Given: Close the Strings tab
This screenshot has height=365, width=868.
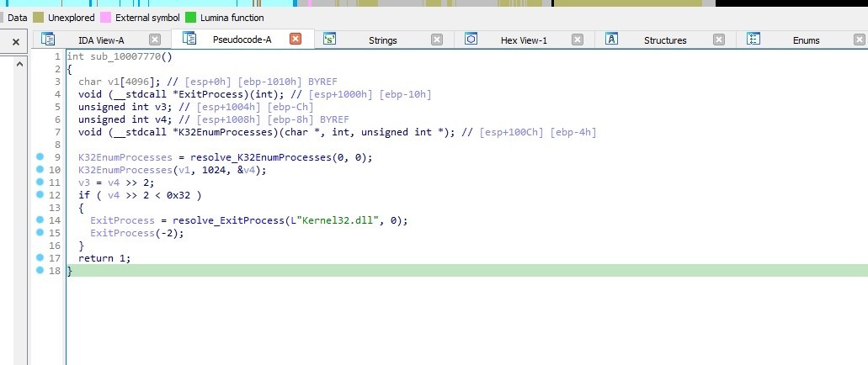Looking at the screenshot, I should click(437, 40).
